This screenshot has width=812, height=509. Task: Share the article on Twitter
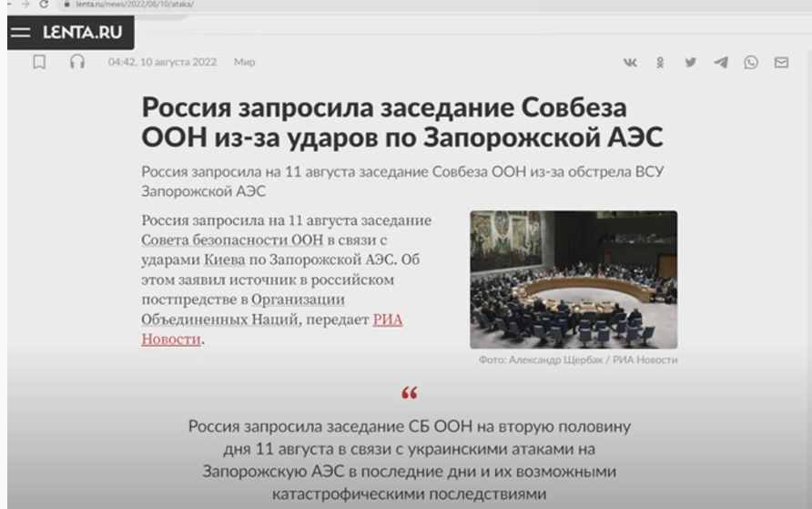pos(690,63)
